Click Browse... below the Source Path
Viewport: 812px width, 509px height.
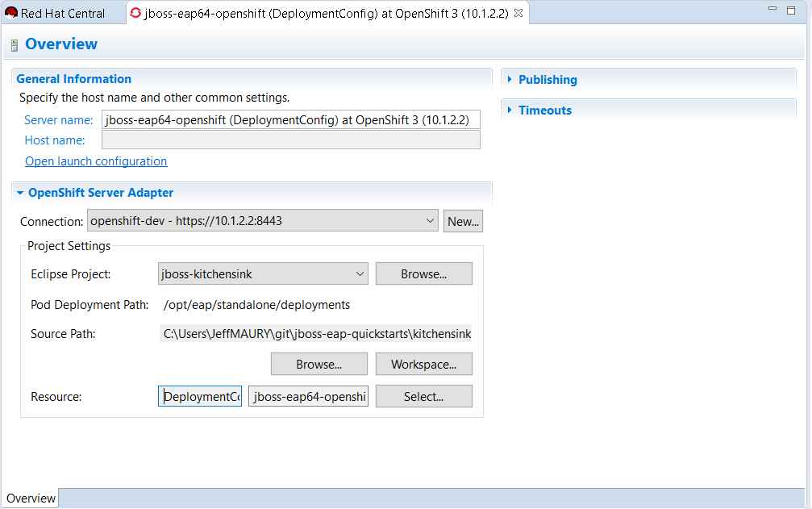319,365
